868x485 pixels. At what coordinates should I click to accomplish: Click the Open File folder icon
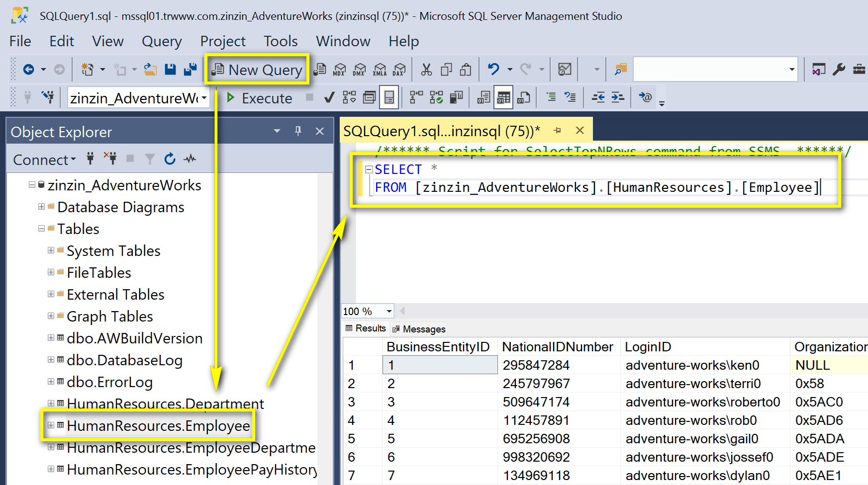150,70
